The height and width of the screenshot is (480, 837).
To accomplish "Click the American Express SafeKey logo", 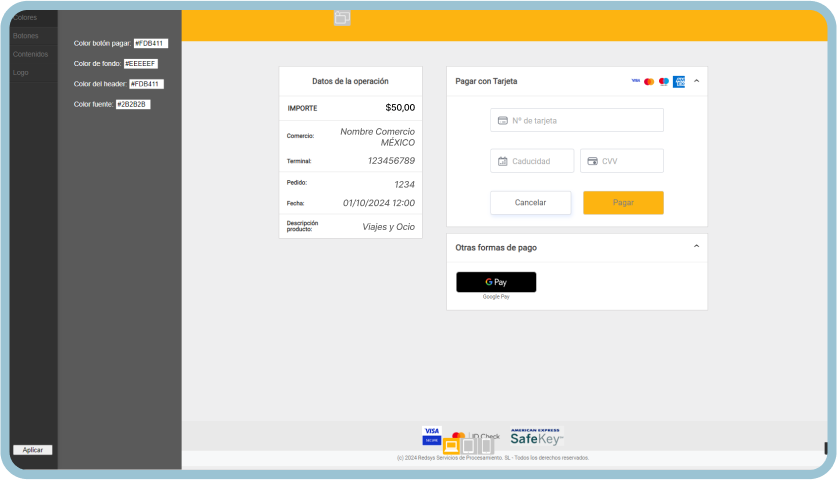I will tap(536, 436).
